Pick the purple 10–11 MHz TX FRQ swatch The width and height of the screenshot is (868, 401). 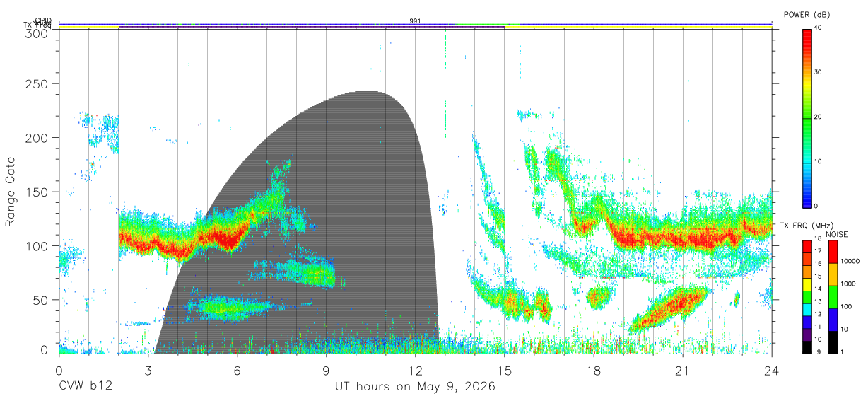click(x=806, y=333)
